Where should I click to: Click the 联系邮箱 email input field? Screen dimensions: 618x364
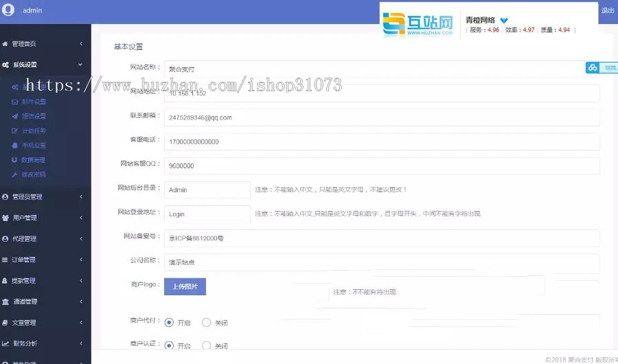(381, 117)
